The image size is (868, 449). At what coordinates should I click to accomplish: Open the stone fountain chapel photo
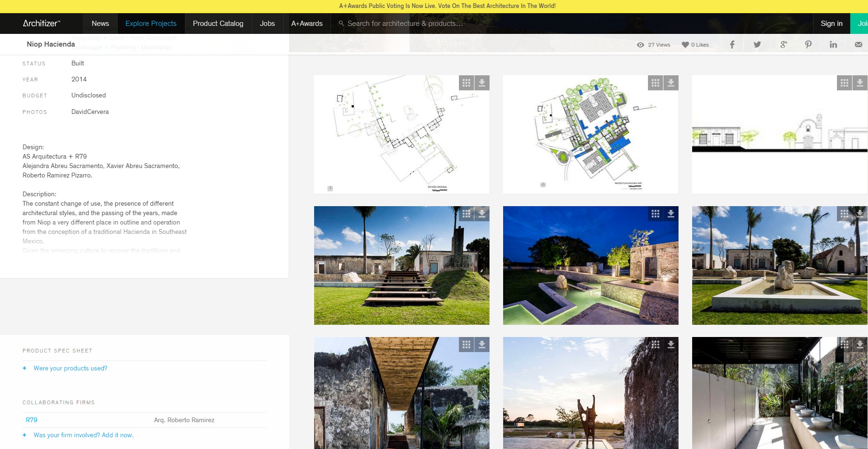click(x=780, y=265)
